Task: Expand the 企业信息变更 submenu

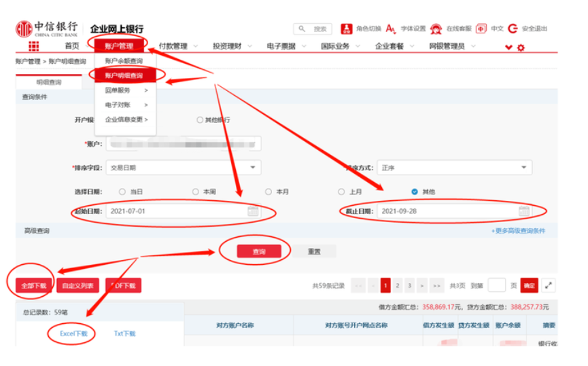Action: (x=126, y=120)
